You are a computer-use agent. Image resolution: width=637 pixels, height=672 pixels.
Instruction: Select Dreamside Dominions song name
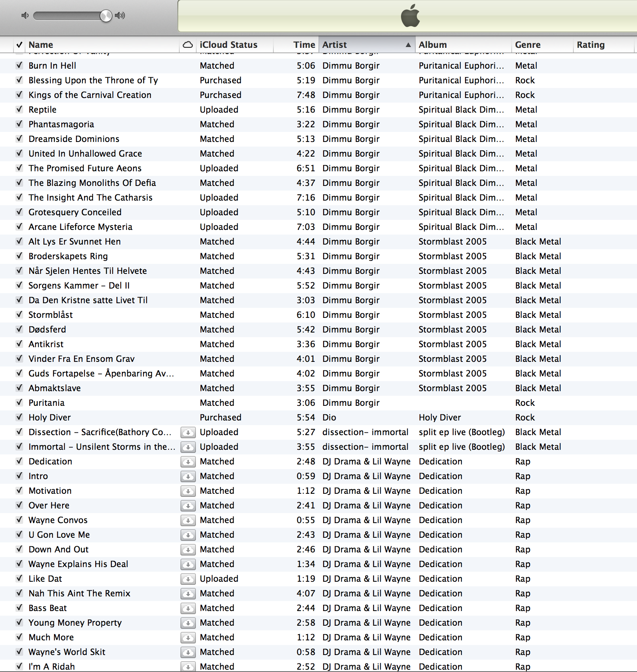click(x=74, y=139)
